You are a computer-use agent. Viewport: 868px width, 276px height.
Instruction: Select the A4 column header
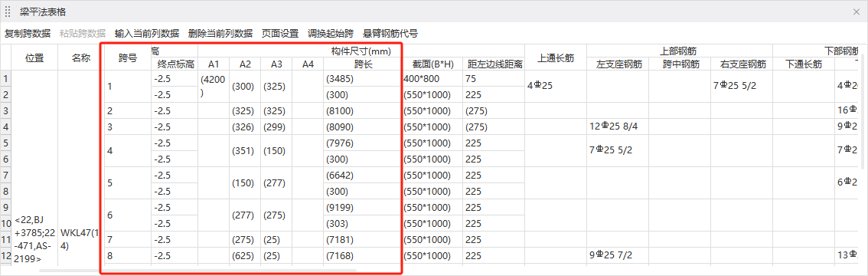click(x=308, y=64)
